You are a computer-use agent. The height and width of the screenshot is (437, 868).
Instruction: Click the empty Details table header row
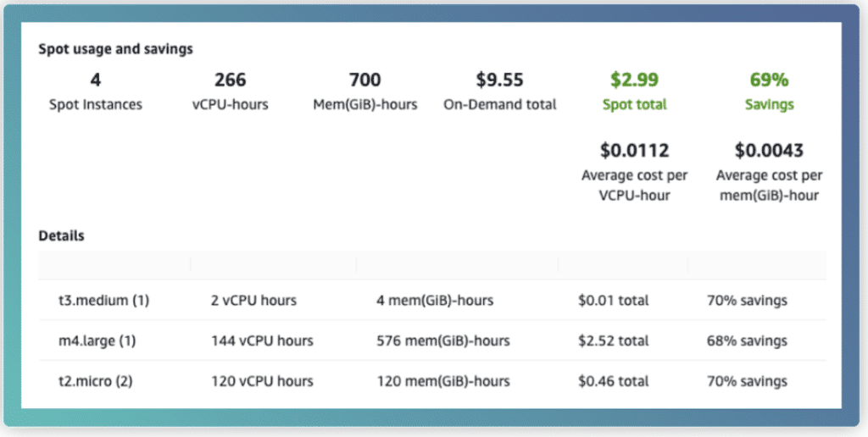click(432, 265)
